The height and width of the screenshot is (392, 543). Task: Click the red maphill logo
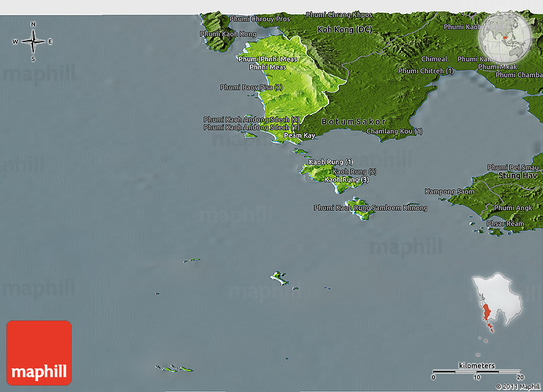(x=39, y=352)
